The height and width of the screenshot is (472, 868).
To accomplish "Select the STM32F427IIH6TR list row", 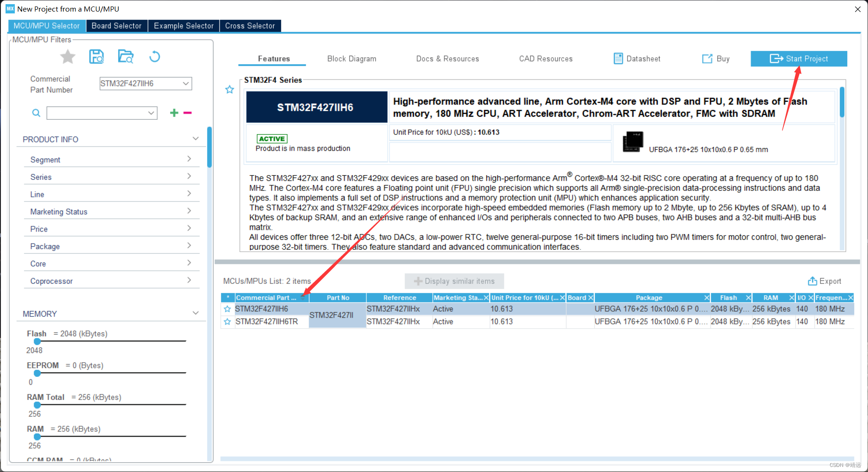I will [x=537, y=322].
